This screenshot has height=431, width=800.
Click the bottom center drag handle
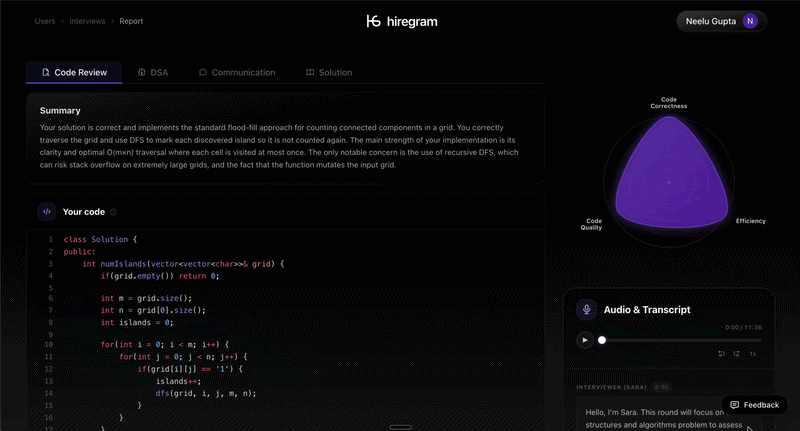point(401,427)
